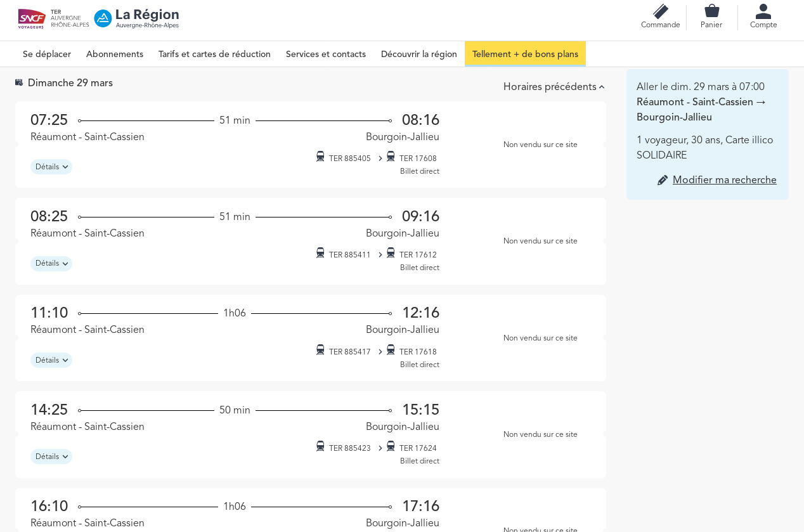Select the Tellement + de bons plans tab
Viewport: 804px width, 532px height.
pos(525,54)
